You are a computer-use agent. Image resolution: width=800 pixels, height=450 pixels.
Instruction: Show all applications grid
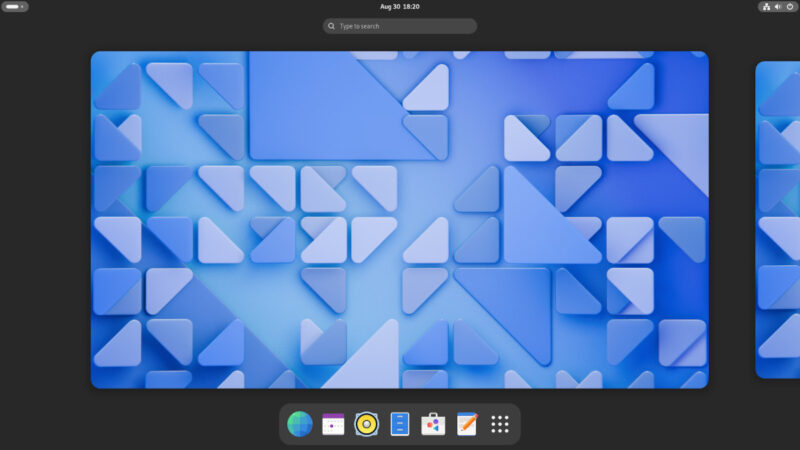(500, 424)
